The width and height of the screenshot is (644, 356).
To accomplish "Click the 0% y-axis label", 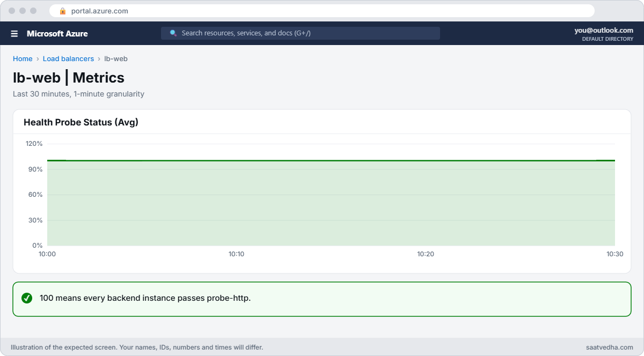I will [37, 246].
